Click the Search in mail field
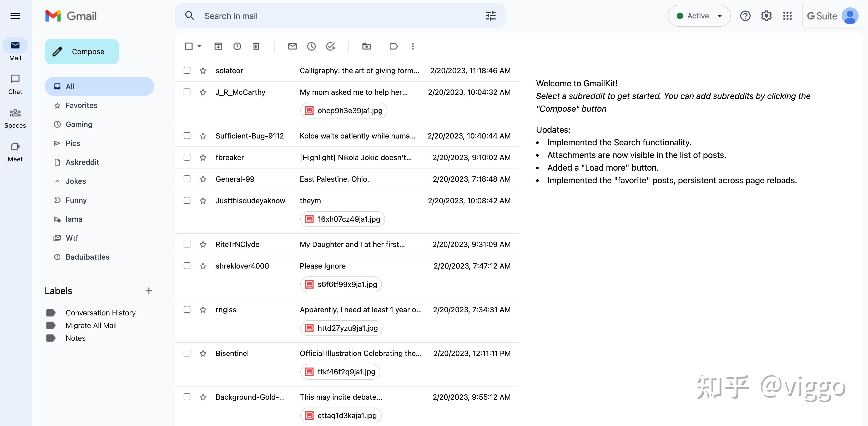Viewport: 868px width, 426px height. pyautogui.click(x=337, y=16)
